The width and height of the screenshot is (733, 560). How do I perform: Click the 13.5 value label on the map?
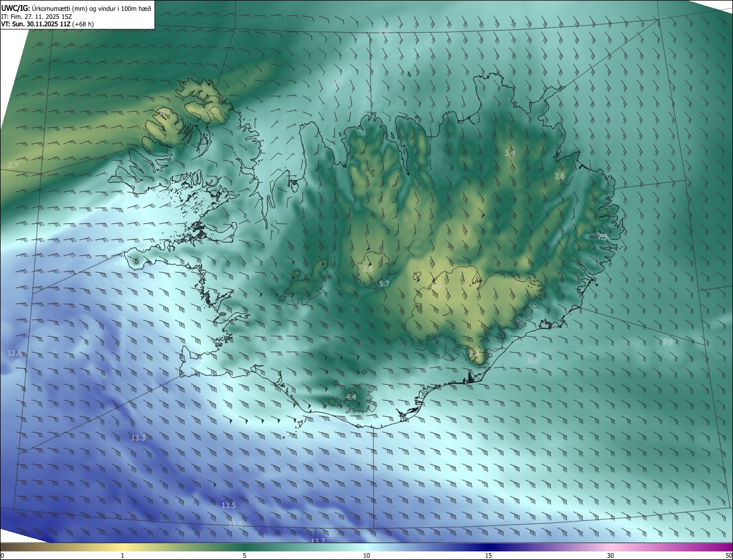(x=228, y=505)
